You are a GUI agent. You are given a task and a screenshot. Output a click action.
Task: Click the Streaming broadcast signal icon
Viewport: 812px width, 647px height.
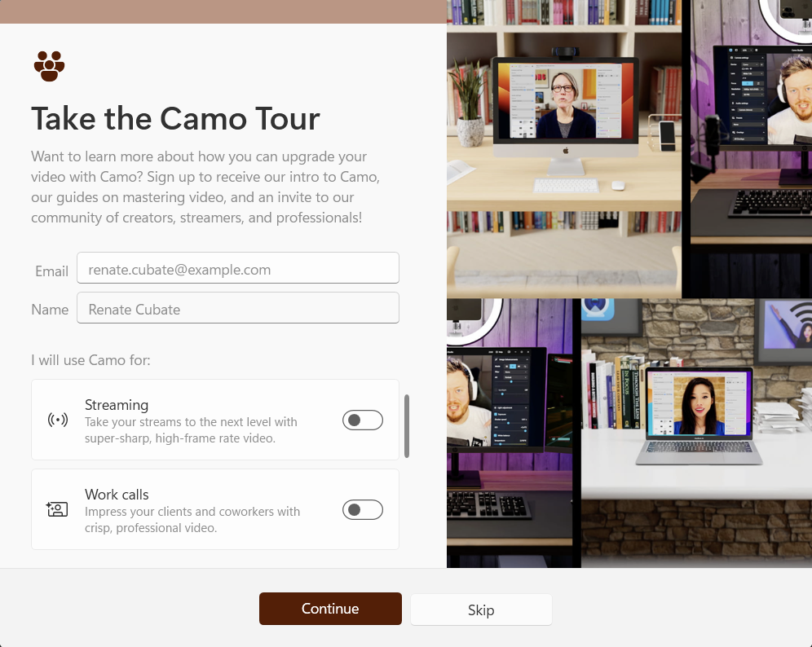(58, 420)
